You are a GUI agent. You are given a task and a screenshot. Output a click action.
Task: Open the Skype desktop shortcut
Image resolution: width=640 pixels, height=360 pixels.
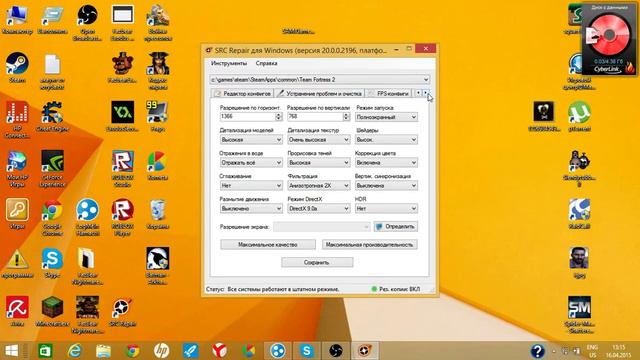click(x=52, y=263)
